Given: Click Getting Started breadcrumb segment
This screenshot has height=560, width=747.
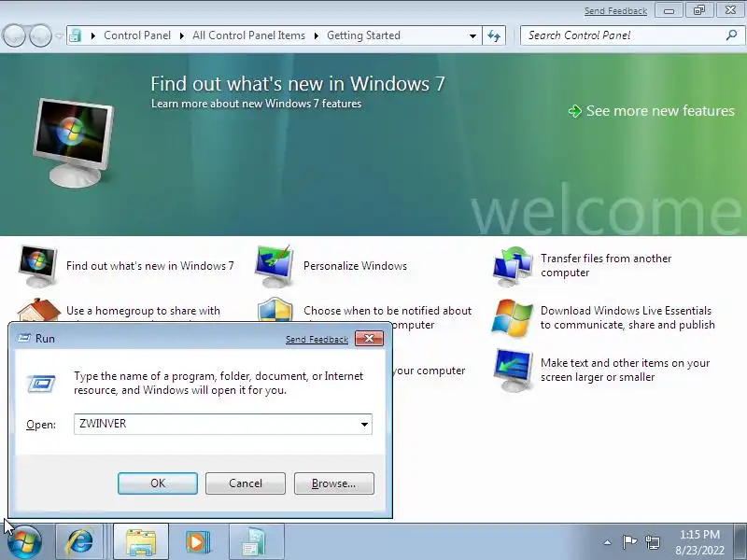Looking at the screenshot, I should click(x=363, y=35).
